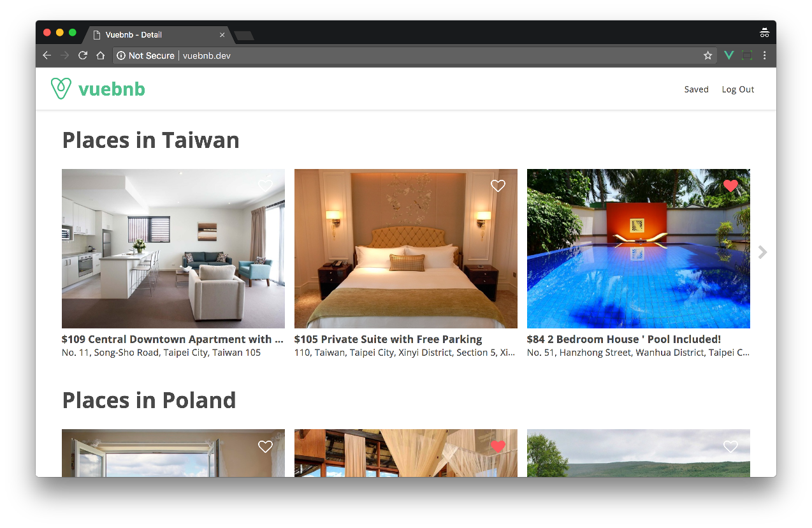The width and height of the screenshot is (812, 528).
Task: Select the 'Vuebnb - Detail' browser tab
Action: click(x=159, y=35)
